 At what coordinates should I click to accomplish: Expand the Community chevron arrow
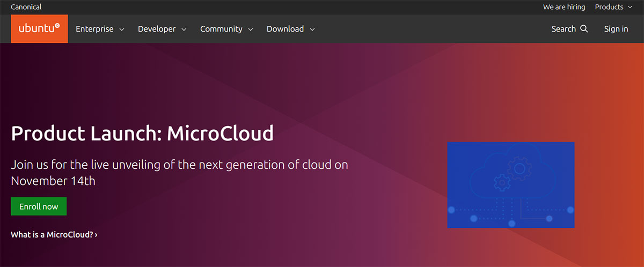pyautogui.click(x=251, y=29)
